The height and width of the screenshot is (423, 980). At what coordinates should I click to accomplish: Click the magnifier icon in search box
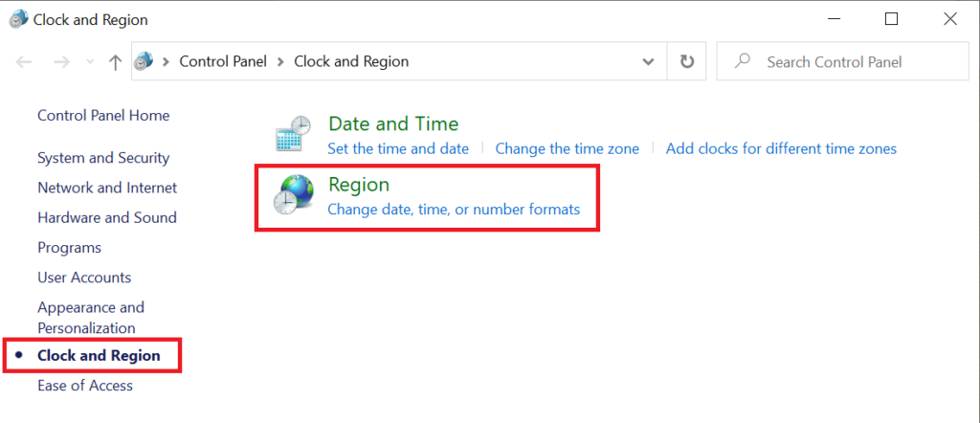tap(742, 61)
